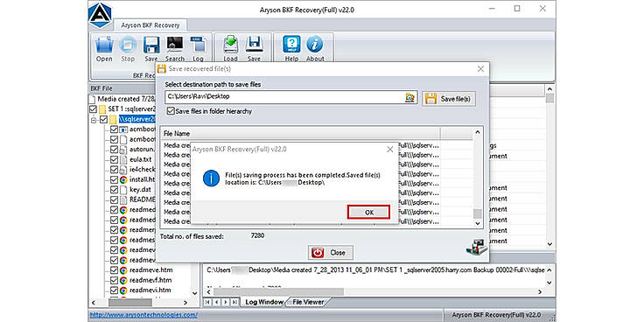Click the file icon beside eula.txt
Image resolution: width=644 pixels, height=322 pixels.
[123, 159]
